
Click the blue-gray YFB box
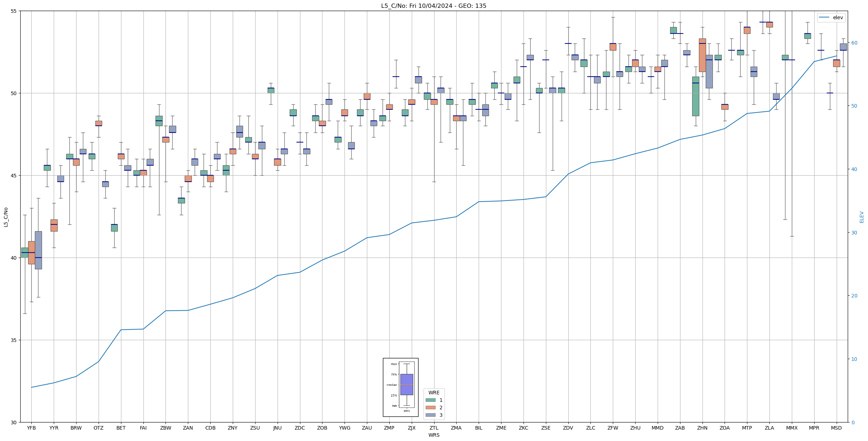38,250
